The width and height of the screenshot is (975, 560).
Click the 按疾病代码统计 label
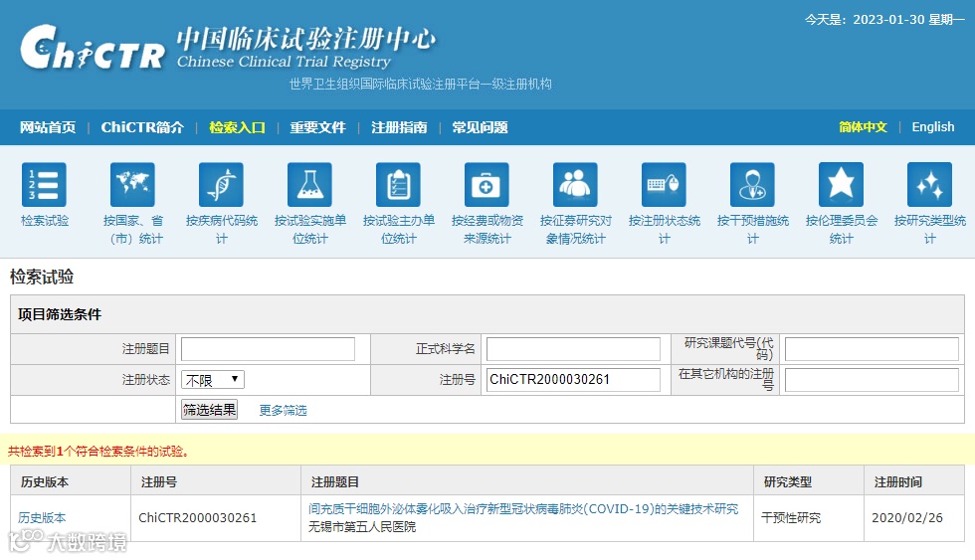point(221,230)
